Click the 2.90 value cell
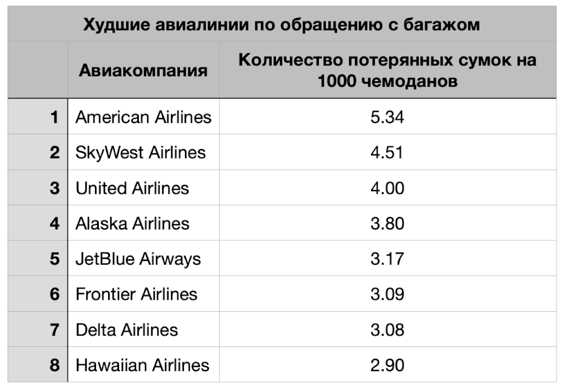The image size is (562, 392). (x=387, y=365)
